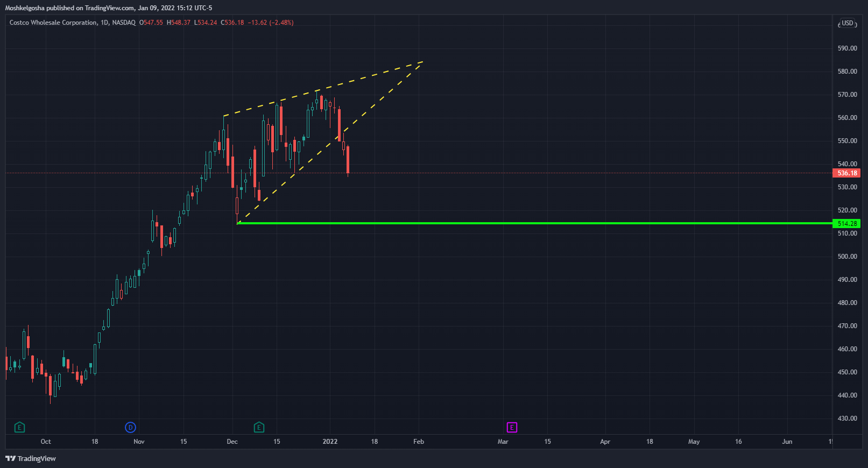The width and height of the screenshot is (868, 468).
Task: Click the Jun label on time axis
Action: click(x=787, y=442)
